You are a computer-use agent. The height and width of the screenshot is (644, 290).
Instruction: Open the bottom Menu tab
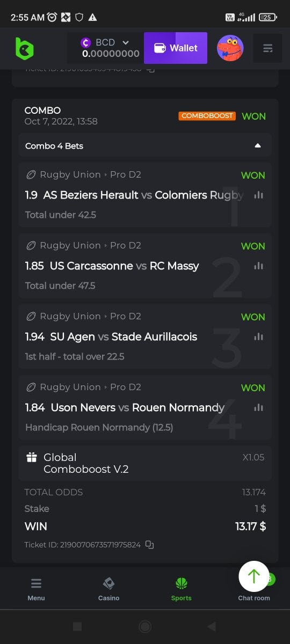36,589
